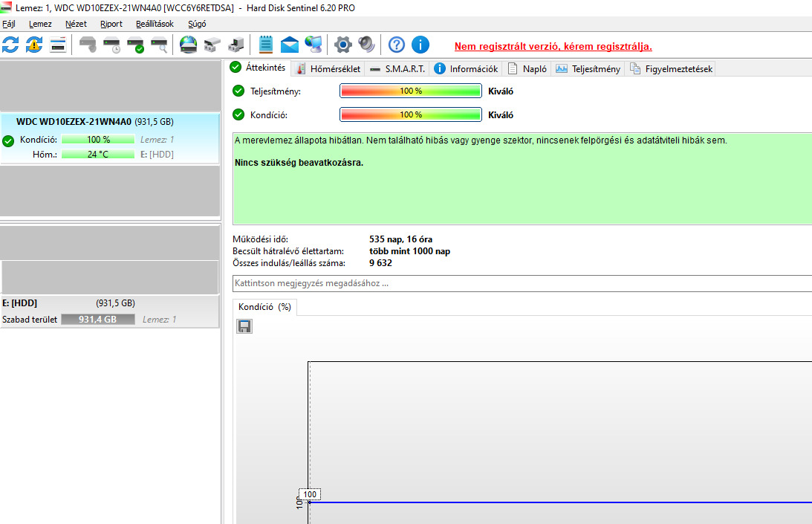Click the 'több mint 1000 nap' value
The width and height of the screenshot is (812, 524).
pos(409,251)
